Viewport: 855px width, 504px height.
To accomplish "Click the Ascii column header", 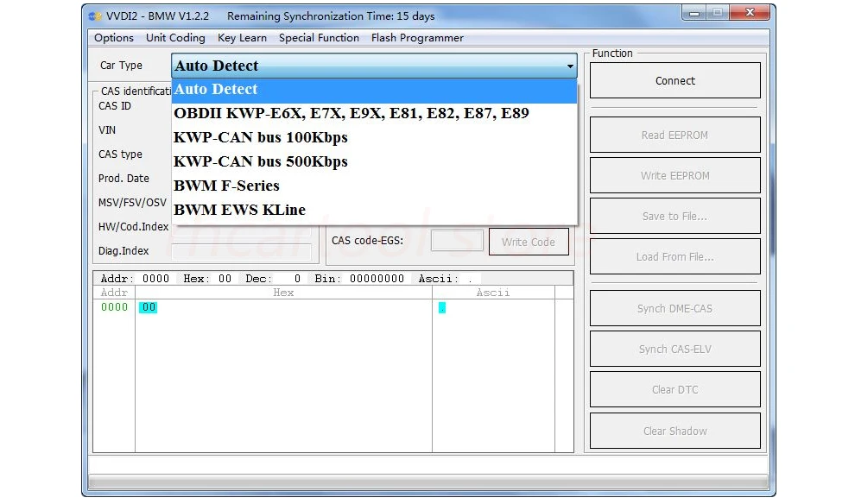I will click(493, 293).
